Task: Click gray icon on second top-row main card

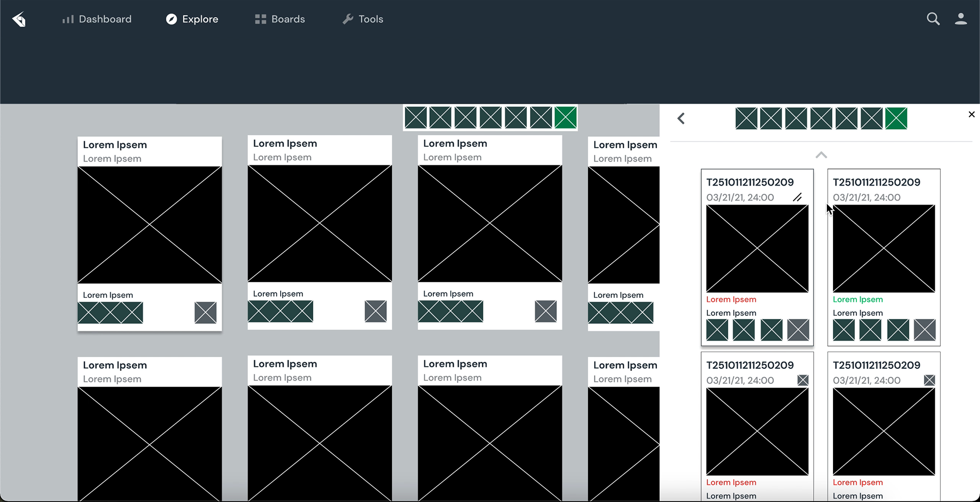Action: (x=376, y=311)
